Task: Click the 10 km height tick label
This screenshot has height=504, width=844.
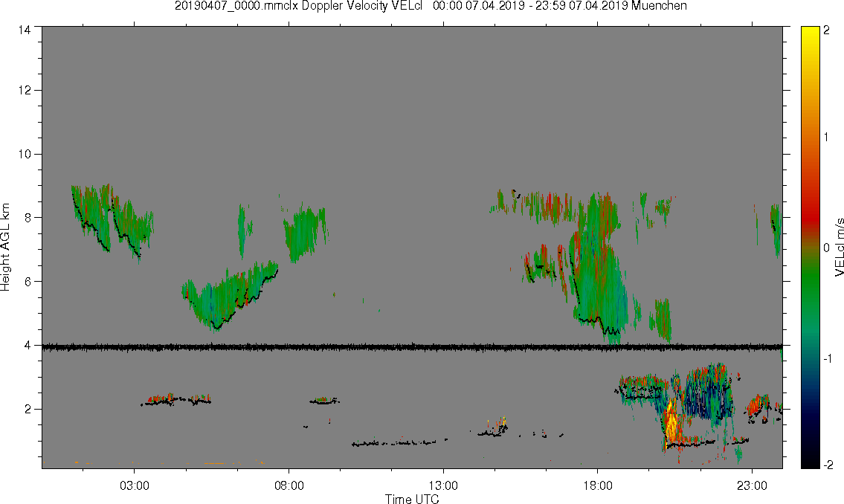Action: click(25, 155)
